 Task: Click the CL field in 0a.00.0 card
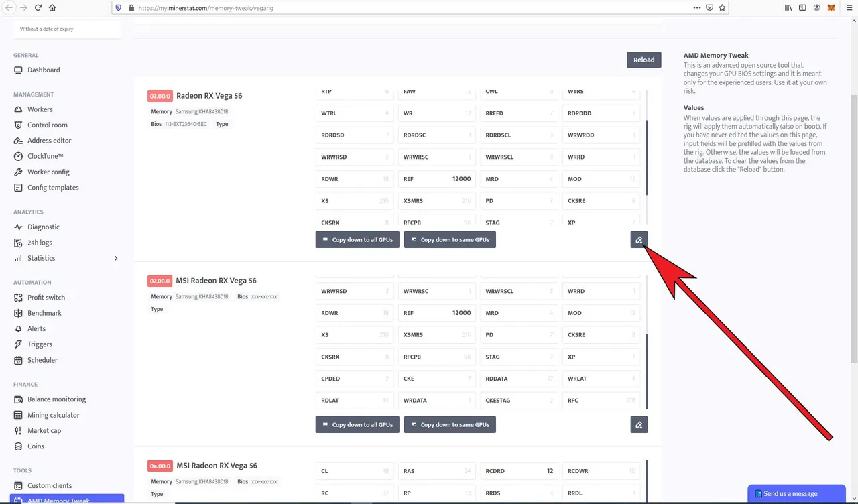[355, 471]
